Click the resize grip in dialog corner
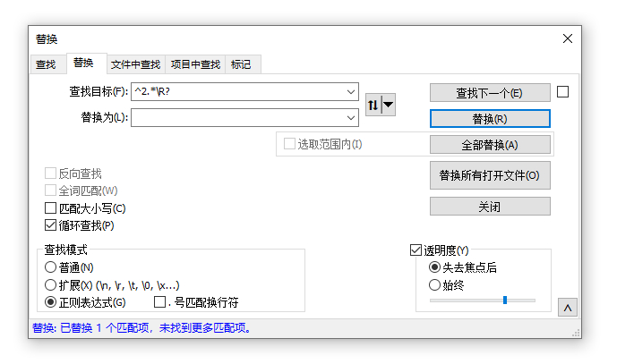The width and height of the screenshot is (634, 364). (x=576, y=334)
